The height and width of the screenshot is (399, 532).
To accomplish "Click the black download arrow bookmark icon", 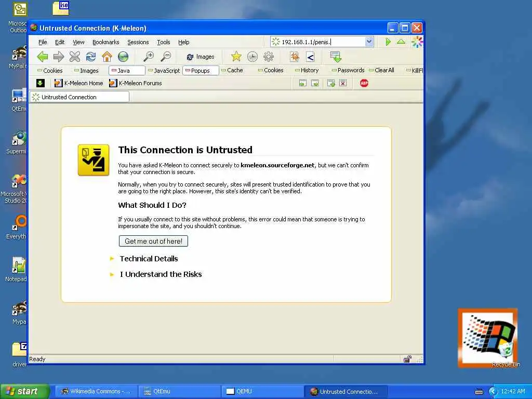I will 41,83.
